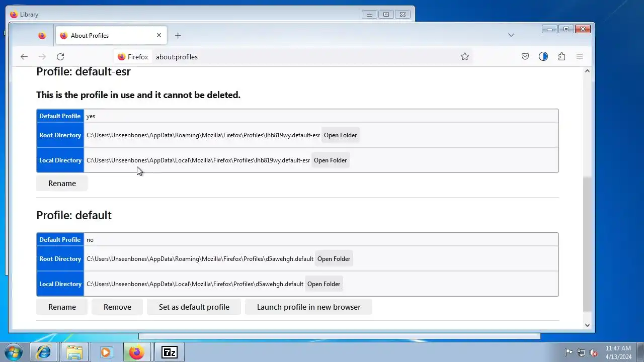
Task: Open the 7-Zip taskbar icon
Action: [x=170, y=352]
